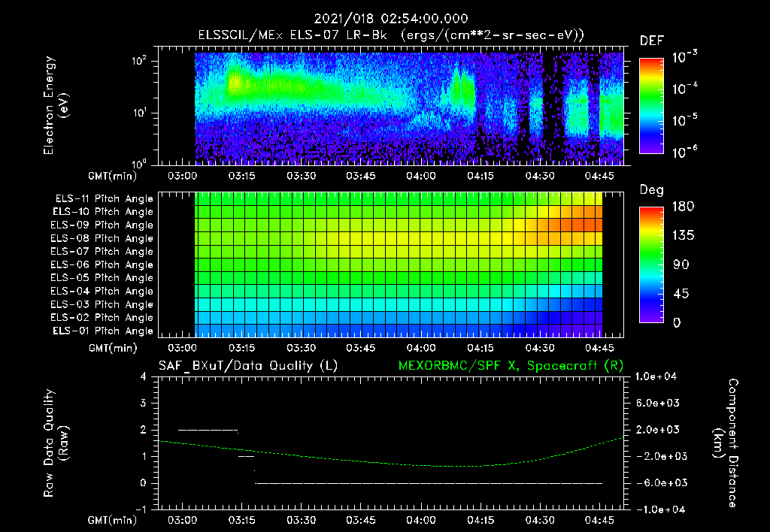The width and height of the screenshot is (770, 532).
Task: Select the -1 tick on data quality axis
Action: click(x=141, y=509)
